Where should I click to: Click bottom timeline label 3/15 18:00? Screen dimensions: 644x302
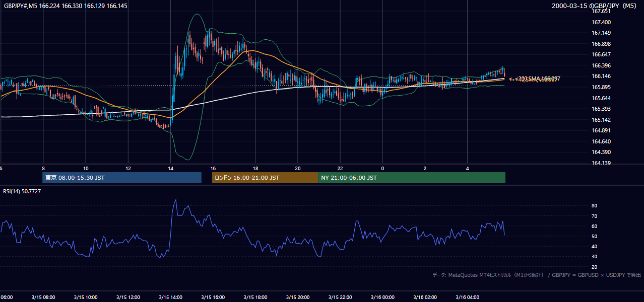[x=255, y=297]
